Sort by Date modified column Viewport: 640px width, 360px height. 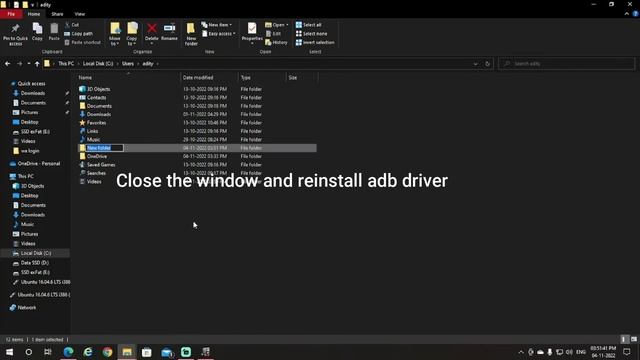point(209,78)
